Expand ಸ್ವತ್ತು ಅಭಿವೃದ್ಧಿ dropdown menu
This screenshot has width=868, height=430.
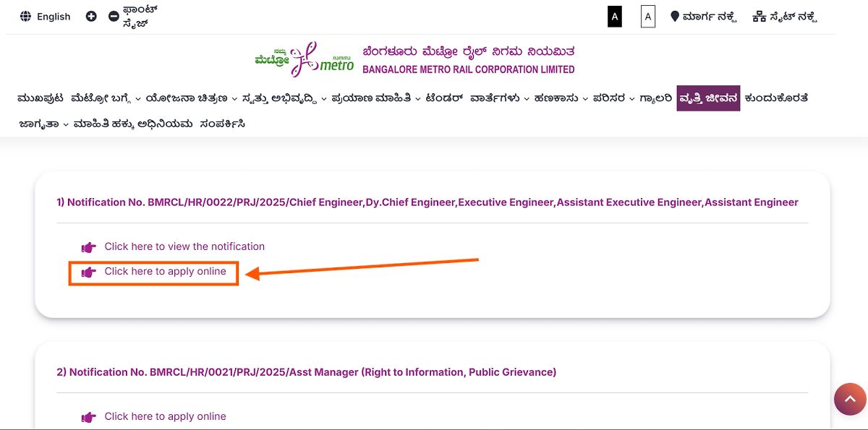[x=285, y=98]
